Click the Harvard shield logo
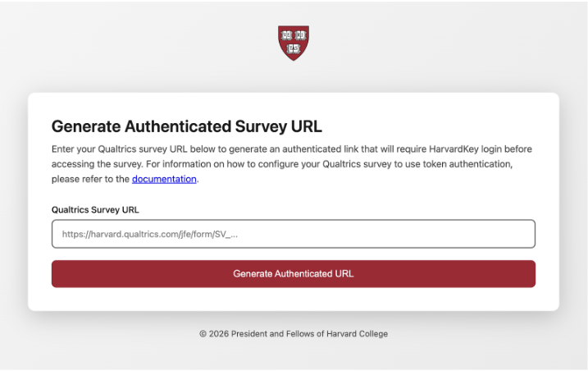This screenshot has width=588, height=371. [x=294, y=43]
